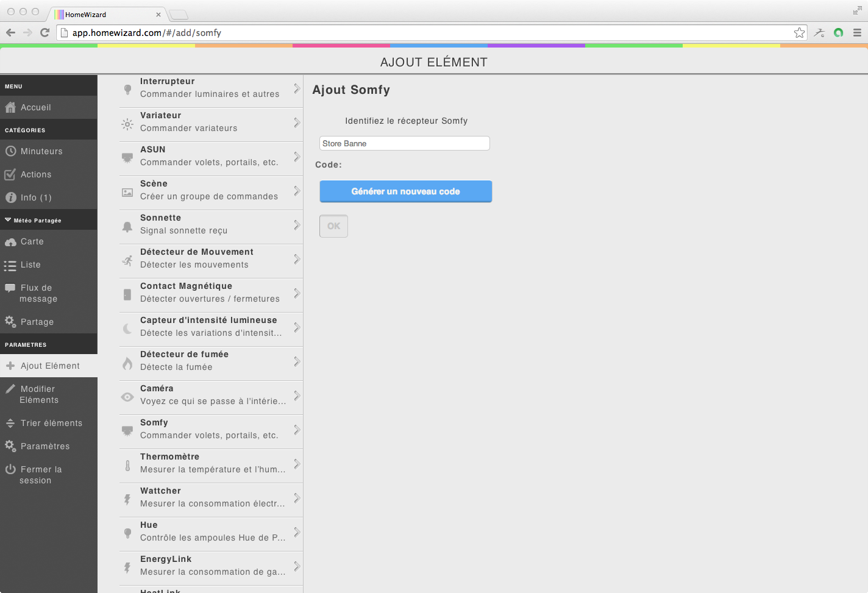This screenshot has width=868, height=593.
Task: Click the Sonnette bell icon
Action: (127, 226)
